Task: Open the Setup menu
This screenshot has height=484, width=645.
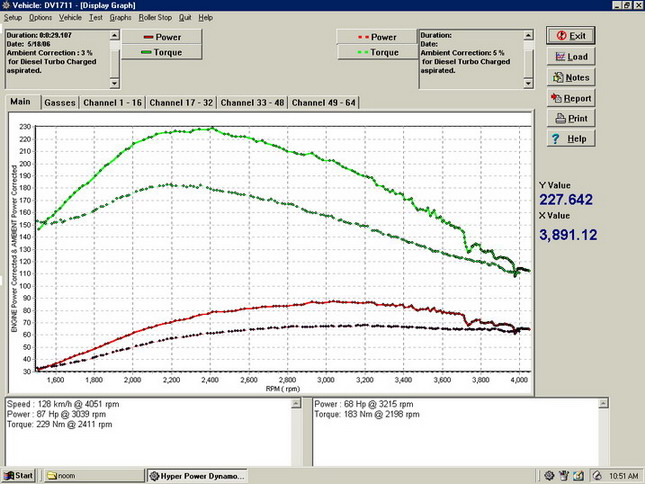Action: click(13, 18)
